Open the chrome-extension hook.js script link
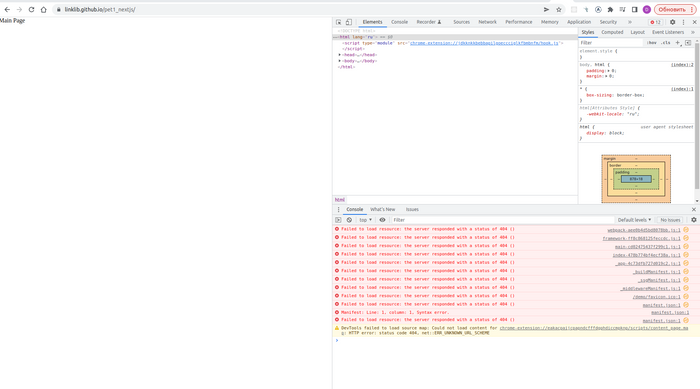This screenshot has width=700, height=389. pos(484,43)
